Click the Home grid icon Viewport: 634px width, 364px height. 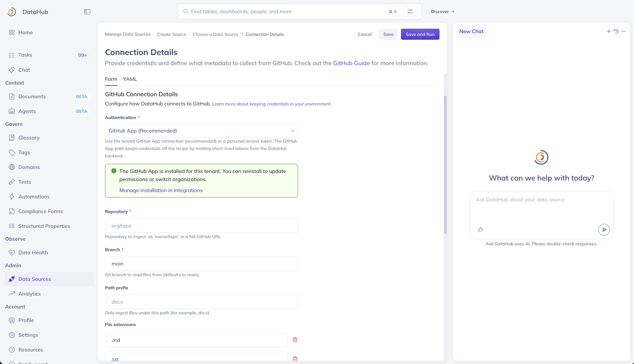click(x=12, y=33)
